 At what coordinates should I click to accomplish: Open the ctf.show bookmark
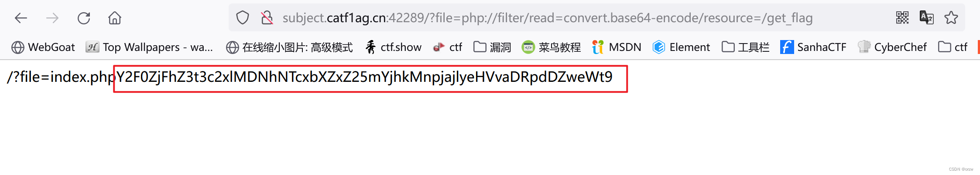pos(393,47)
